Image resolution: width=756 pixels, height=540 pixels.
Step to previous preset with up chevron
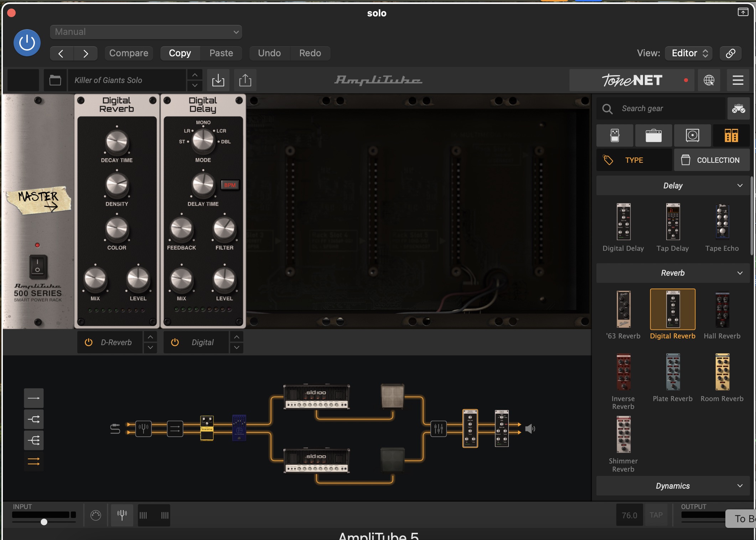pyautogui.click(x=195, y=75)
